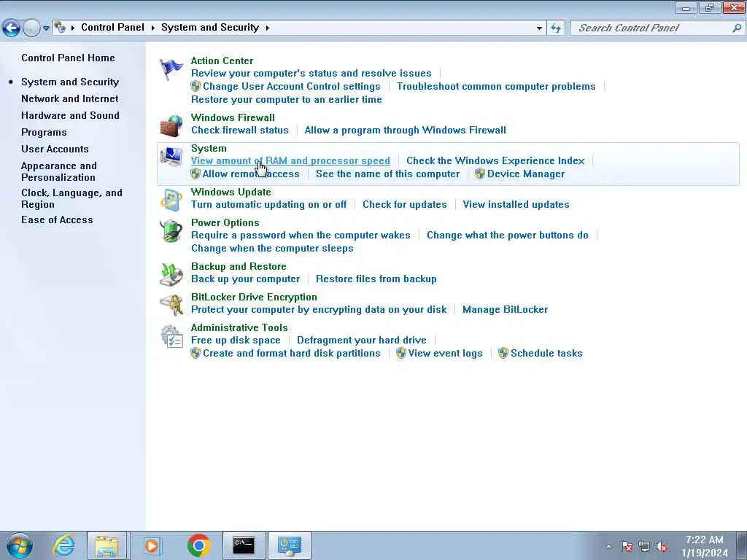Select Network and Internet in sidebar
The image size is (747, 560).
[69, 98]
